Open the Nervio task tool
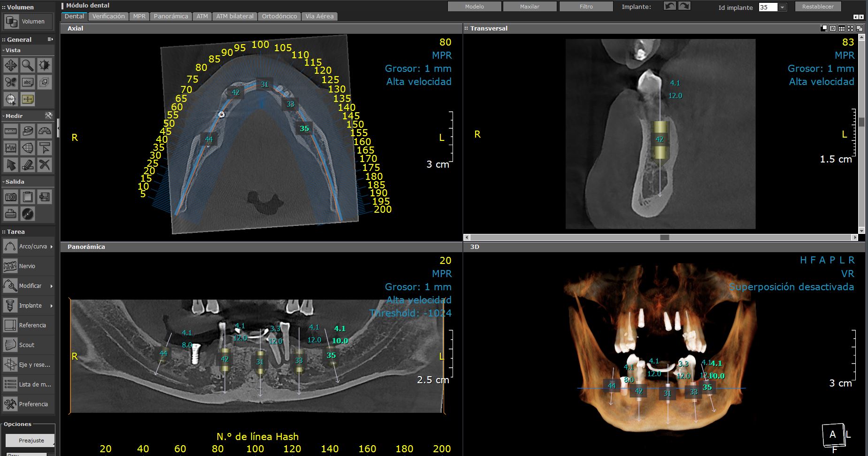 tap(27, 266)
